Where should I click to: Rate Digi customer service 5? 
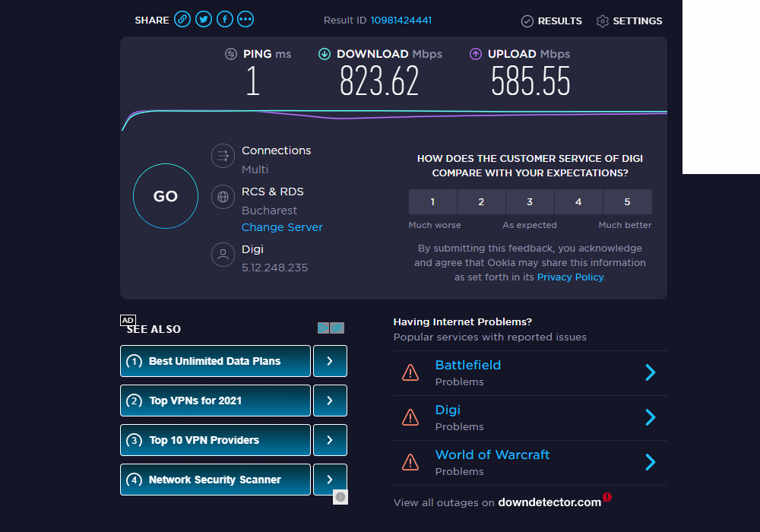tap(628, 201)
